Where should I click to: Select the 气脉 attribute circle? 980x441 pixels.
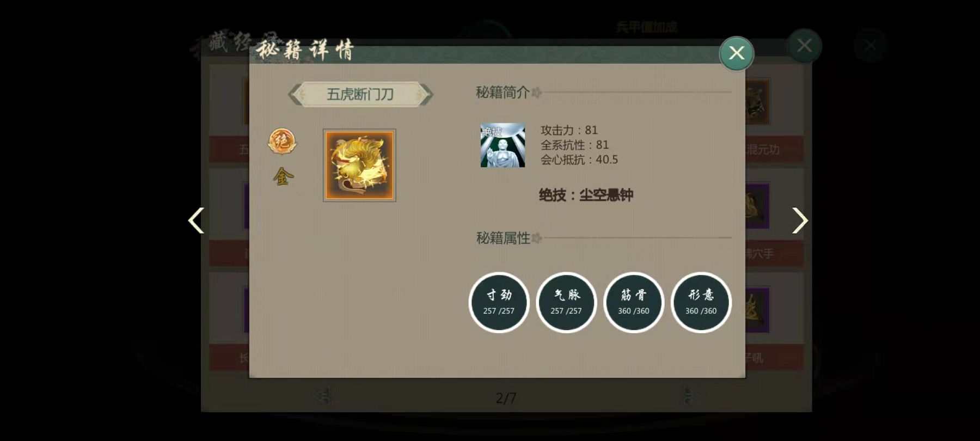pos(566,302)
